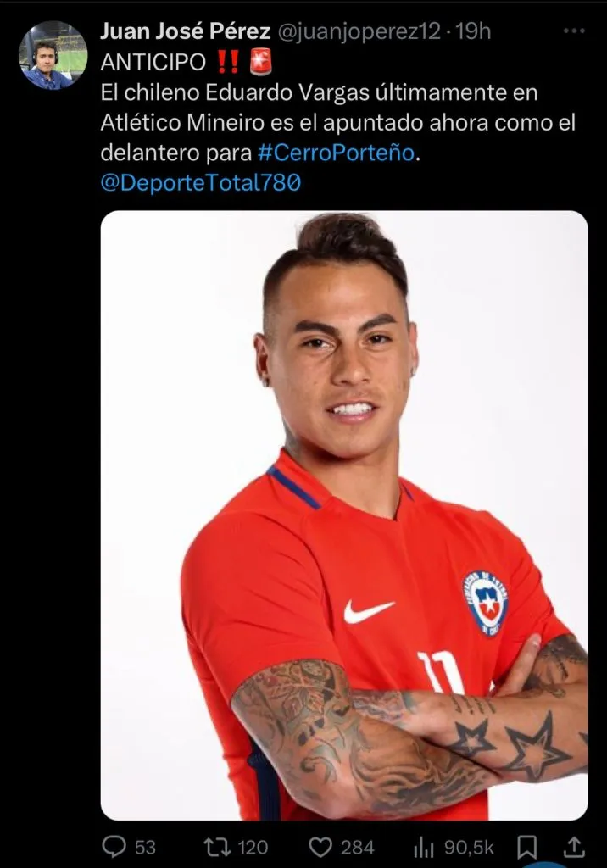The image size is (607, 868).
Task: Open the #CerroPorteño hashtag
Action: click(x=337, y=153)
